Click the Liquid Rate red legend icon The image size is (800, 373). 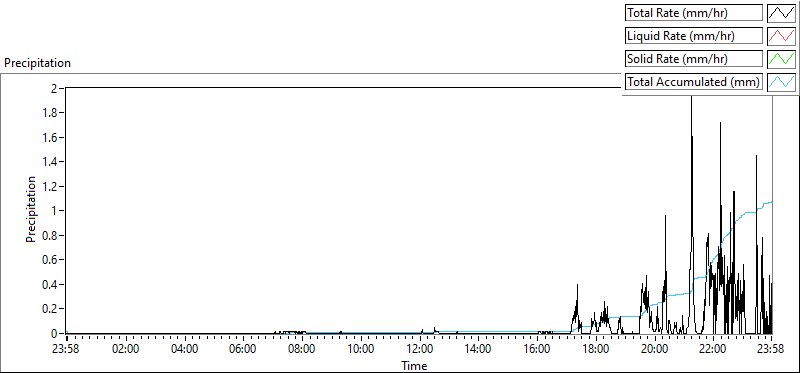point(782,36)
